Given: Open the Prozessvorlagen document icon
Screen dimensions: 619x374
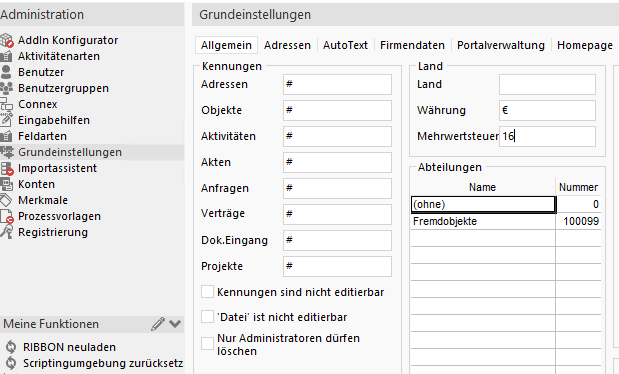Looking at the screenshot, I should 7,216.
